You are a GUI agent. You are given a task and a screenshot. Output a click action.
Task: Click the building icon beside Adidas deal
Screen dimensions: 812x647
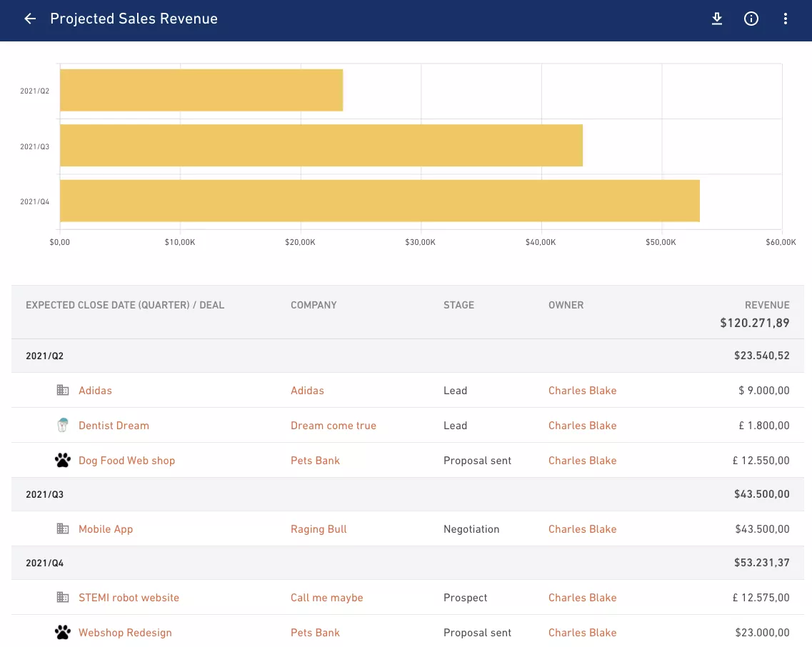pos(63,390)
